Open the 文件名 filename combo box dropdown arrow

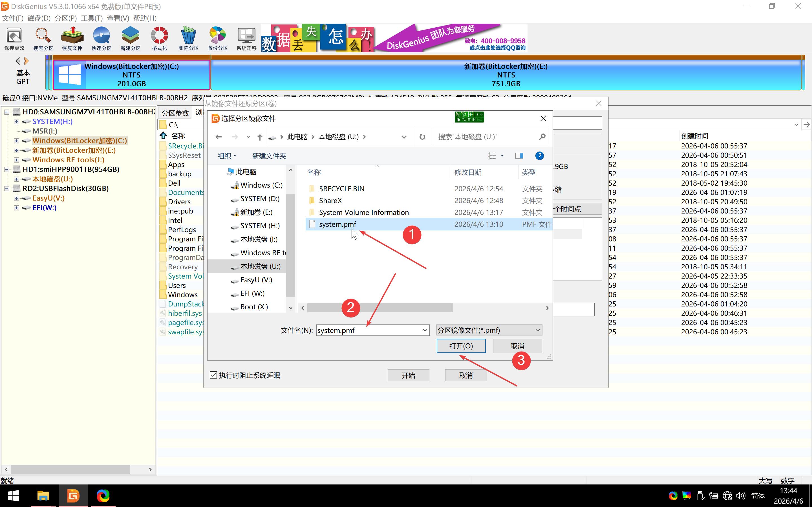tap(425, 330)
